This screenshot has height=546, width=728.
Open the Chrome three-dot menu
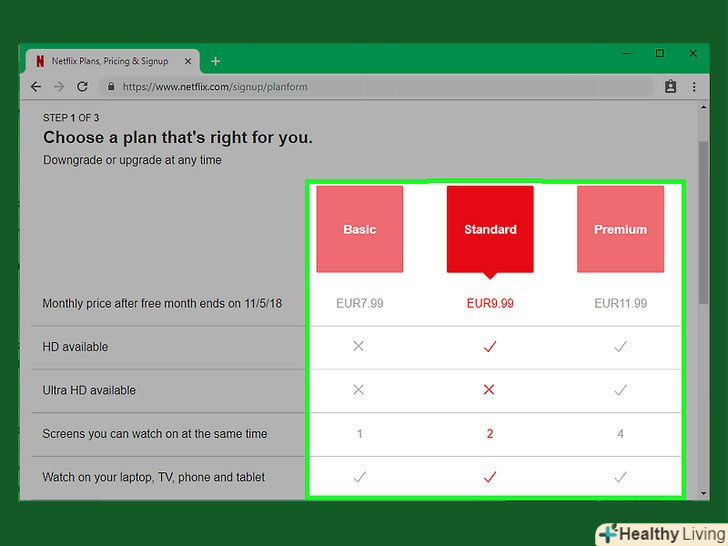point(694,87)
